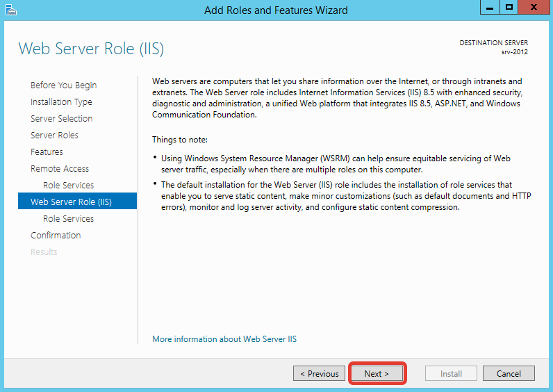This screenshot has height=392, width=553.
Task: Minimize the Add Roles and Features Wizard
Action: click(x=490, y=7)
